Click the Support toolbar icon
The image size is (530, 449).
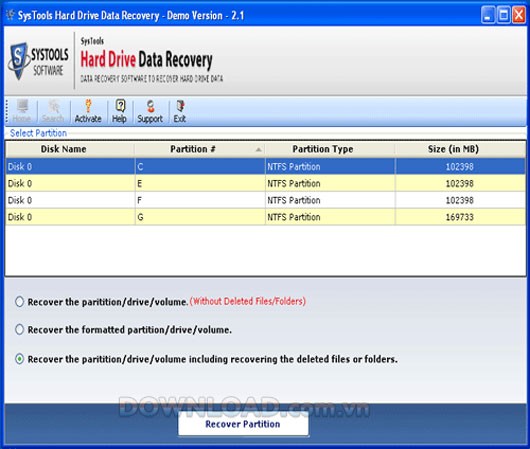(150, 111)
